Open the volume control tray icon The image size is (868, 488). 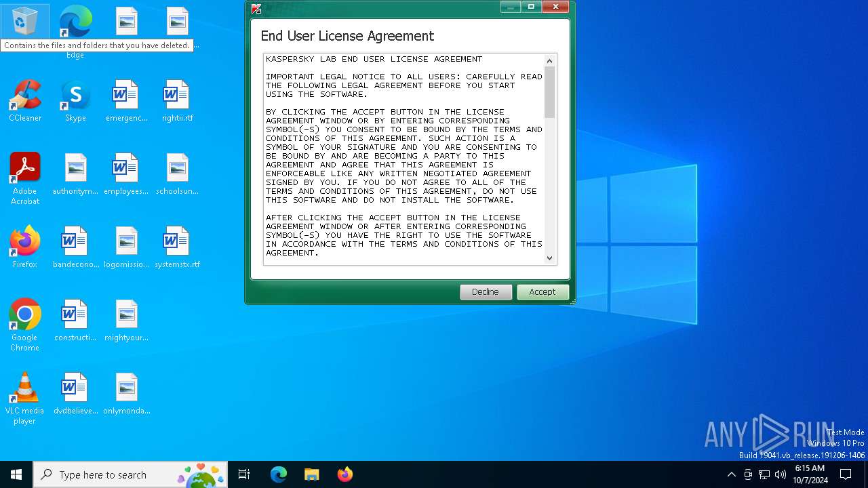coord(781,474)
